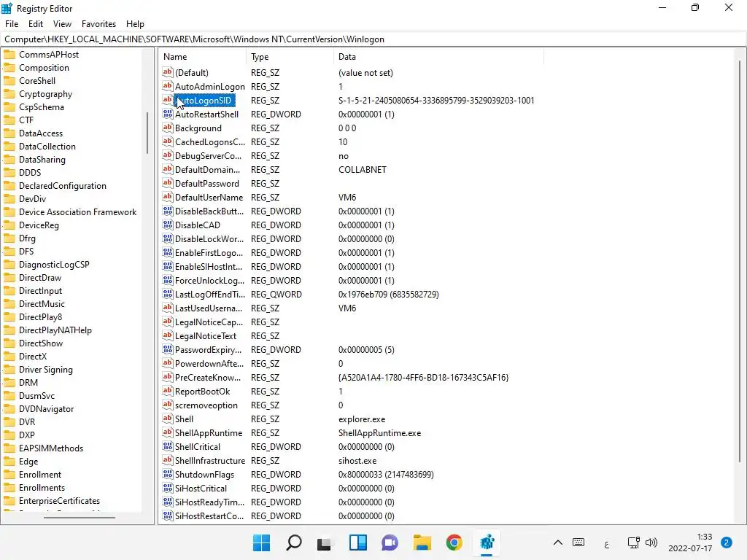Viewport: 747px width, 560px height.
Task: Open Google Chrome from taskbar
Action: tap(454, 542)
